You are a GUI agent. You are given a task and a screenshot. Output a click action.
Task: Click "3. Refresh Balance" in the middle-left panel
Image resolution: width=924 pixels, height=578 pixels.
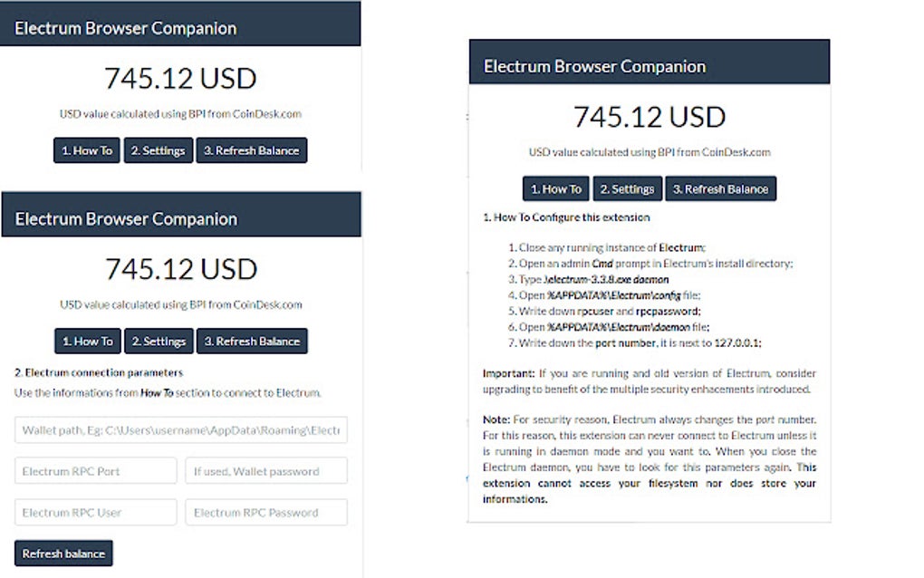(x=253, y=341)
